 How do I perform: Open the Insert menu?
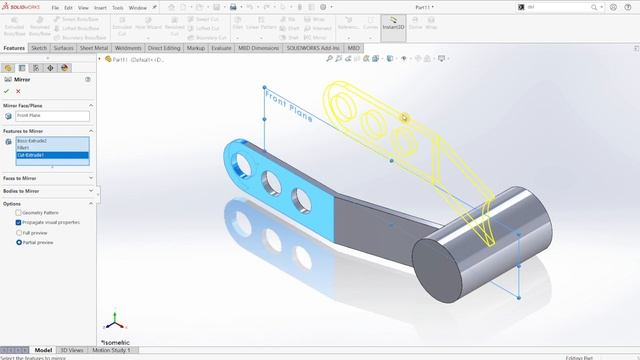(x=100, y=8)
